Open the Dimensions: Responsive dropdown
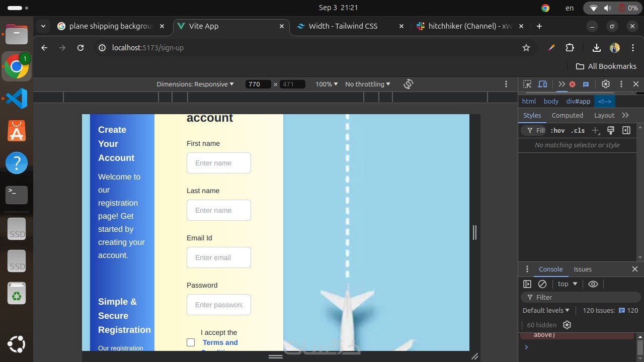Viewport: 644px width, 362px height. pyautogui.click(x=195, y=84)
